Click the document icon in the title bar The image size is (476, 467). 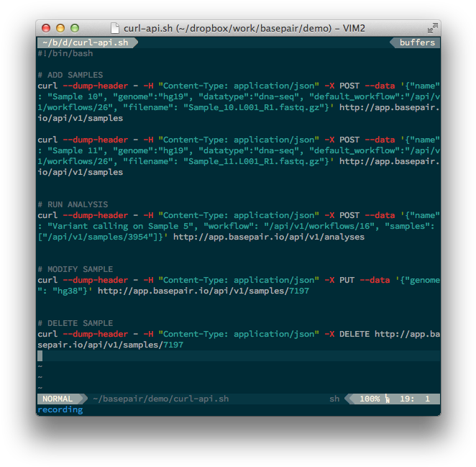click(115, 28)
